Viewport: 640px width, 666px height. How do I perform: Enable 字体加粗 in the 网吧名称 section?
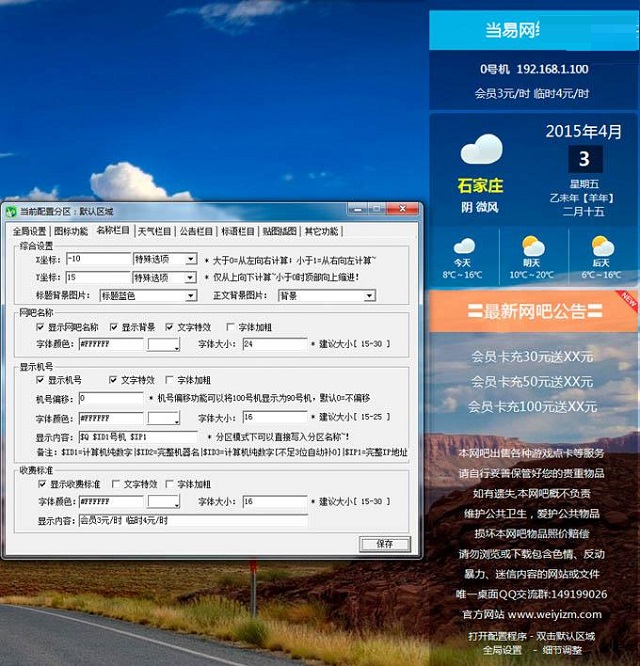pos(232,326)
